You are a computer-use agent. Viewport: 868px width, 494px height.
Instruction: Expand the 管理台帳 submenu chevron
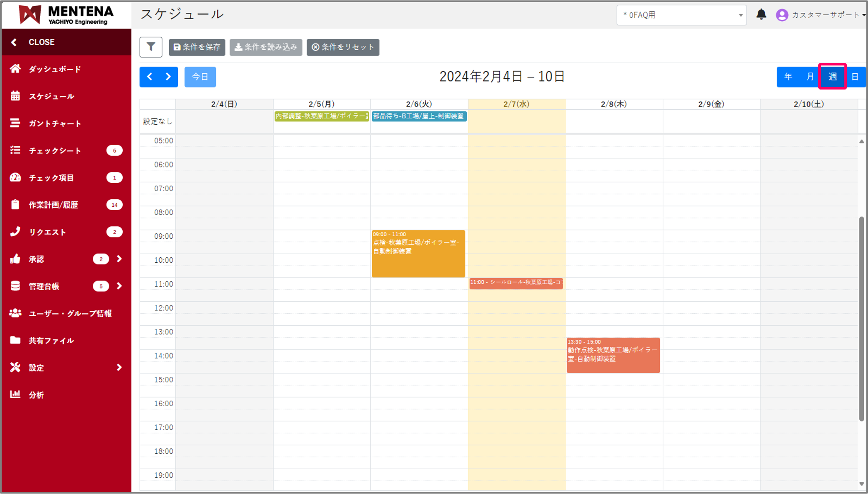[119, 286]
